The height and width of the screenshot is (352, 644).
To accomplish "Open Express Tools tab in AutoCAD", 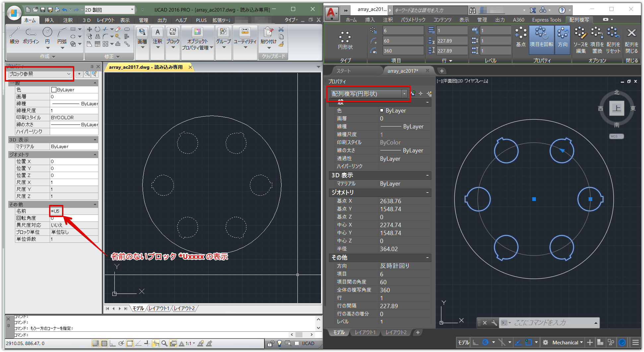I will click(547, 20).
